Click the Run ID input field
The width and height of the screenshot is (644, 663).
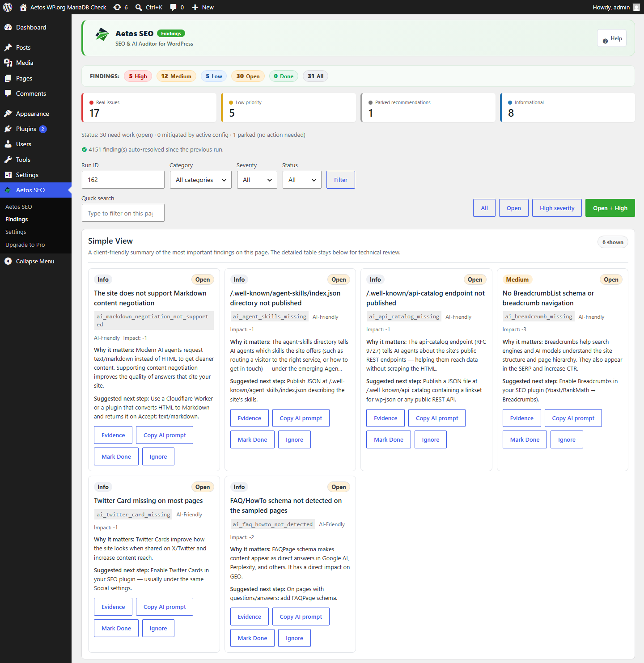click(x=123, y=180)
